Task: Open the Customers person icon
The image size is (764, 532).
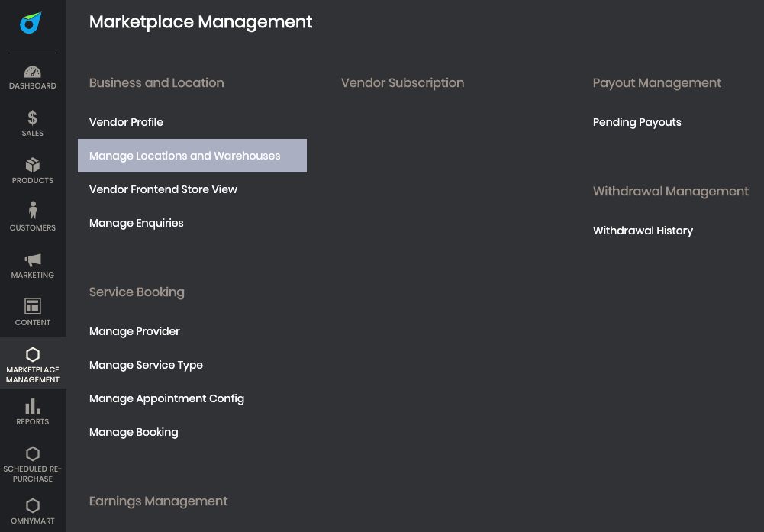Action: click(33, 210)
